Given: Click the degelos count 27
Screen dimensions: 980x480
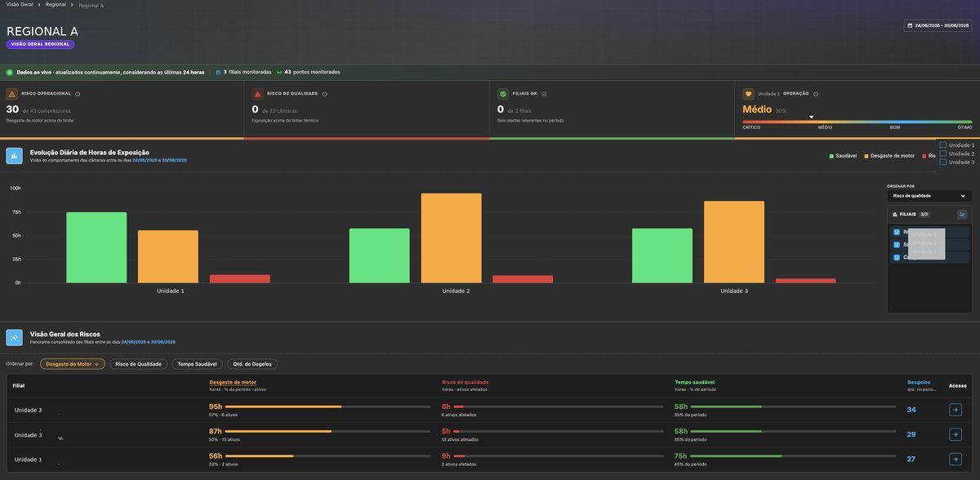Looking at the screenshot, I should click(x=911, y=459).
